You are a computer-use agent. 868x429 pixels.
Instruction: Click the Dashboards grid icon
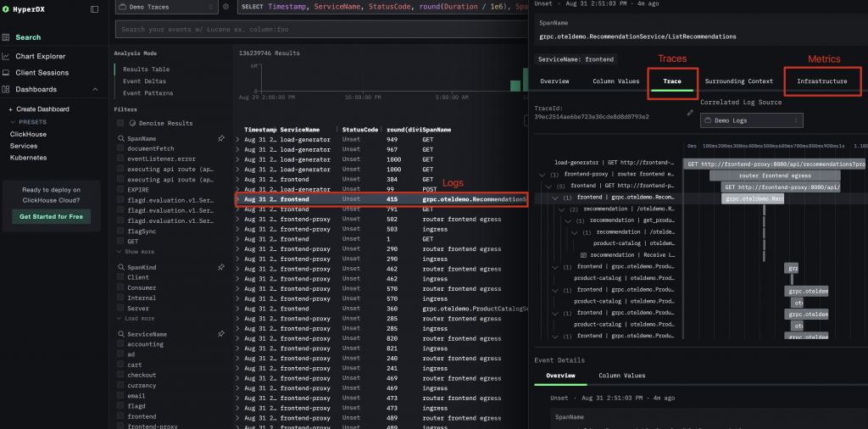coord(6,90)
